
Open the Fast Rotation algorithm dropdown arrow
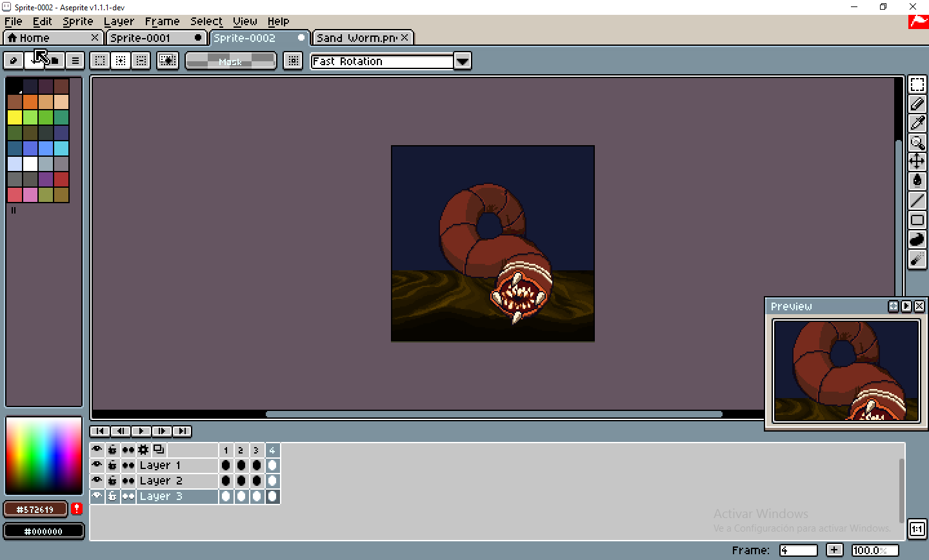463,61
